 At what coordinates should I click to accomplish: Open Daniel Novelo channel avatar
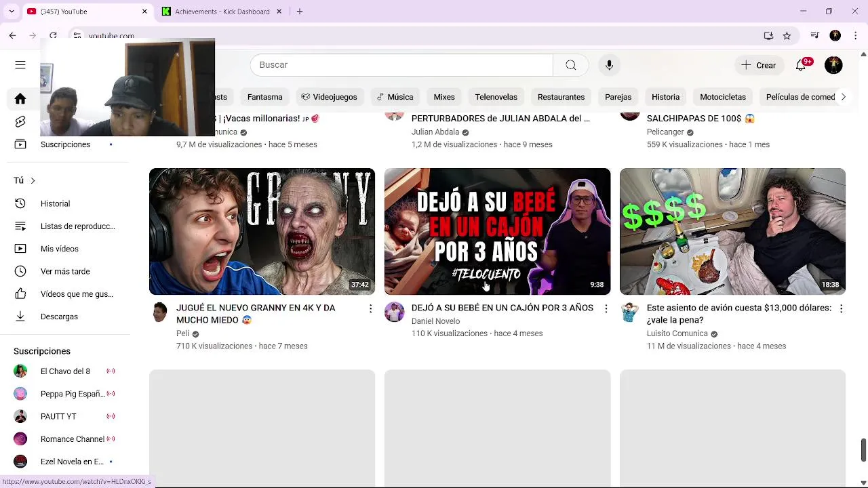pyautogui.click(x=394, y=312)
